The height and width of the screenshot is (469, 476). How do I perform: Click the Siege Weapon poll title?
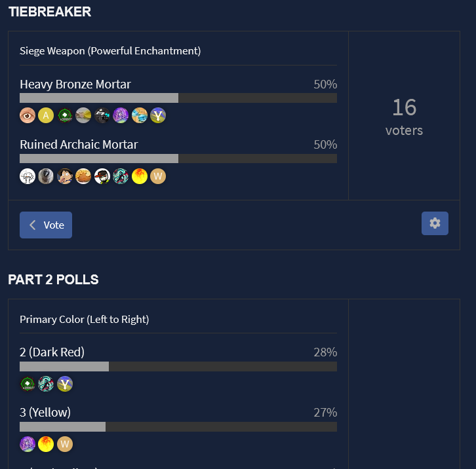pyautogui.click(x=110, y=51)
